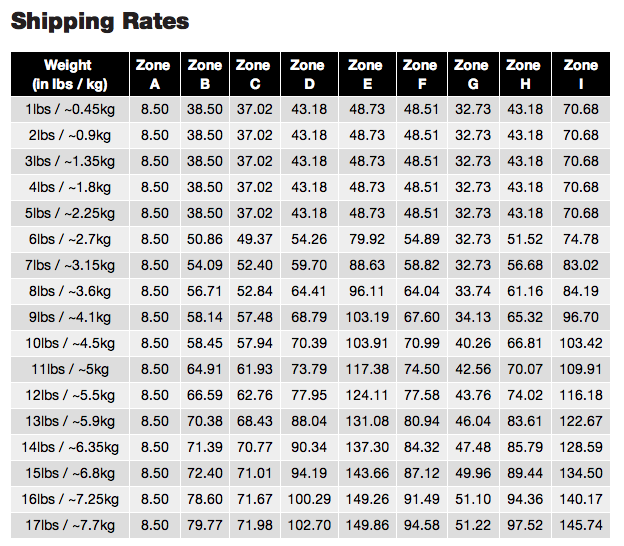The image size is (624, 546).
Task: Click the Zone A column header
Action: (x=154, y=74)
